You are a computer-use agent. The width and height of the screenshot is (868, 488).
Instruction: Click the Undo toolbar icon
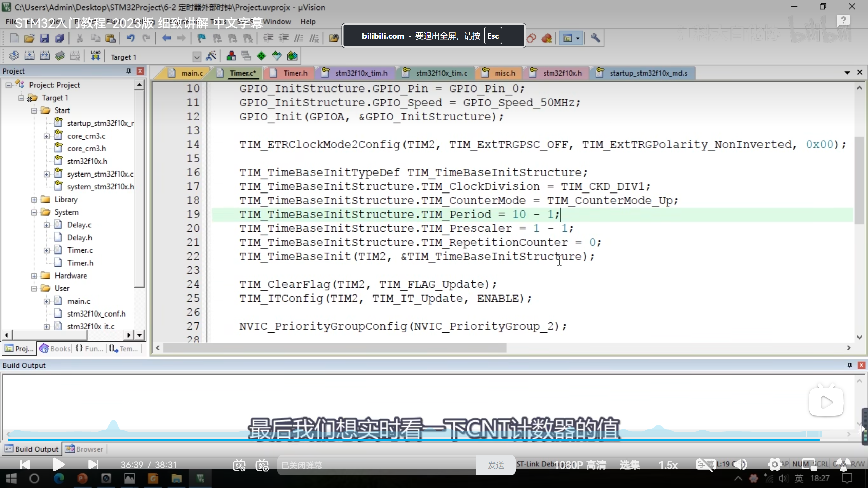[x=131, y=38]
